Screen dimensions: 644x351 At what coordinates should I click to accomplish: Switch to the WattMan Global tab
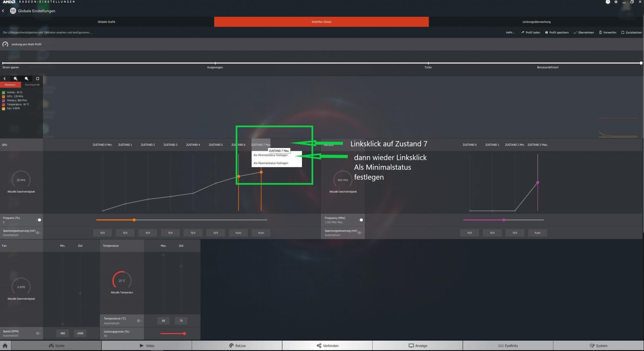click(x=321, y=22)
